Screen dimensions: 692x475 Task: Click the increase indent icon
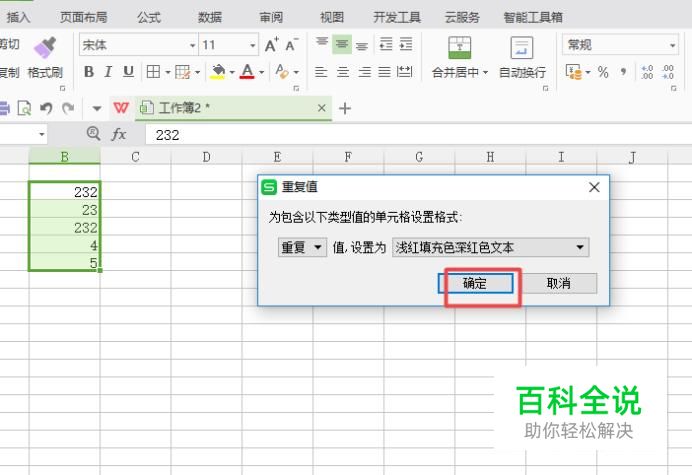click(406, 44)
